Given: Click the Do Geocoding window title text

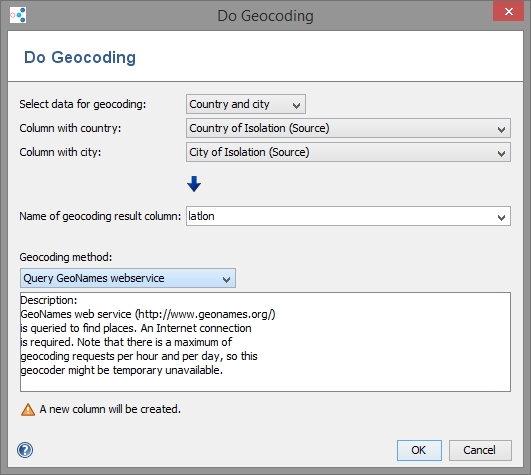Looking at the screenshot, I should click(x=266, y=16).
